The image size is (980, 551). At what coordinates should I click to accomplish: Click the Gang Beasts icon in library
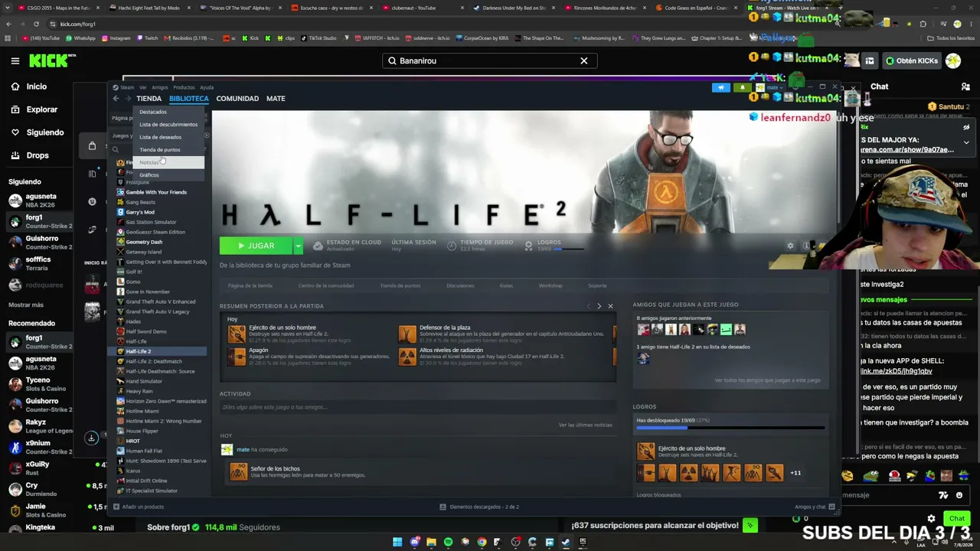point(120,202)
